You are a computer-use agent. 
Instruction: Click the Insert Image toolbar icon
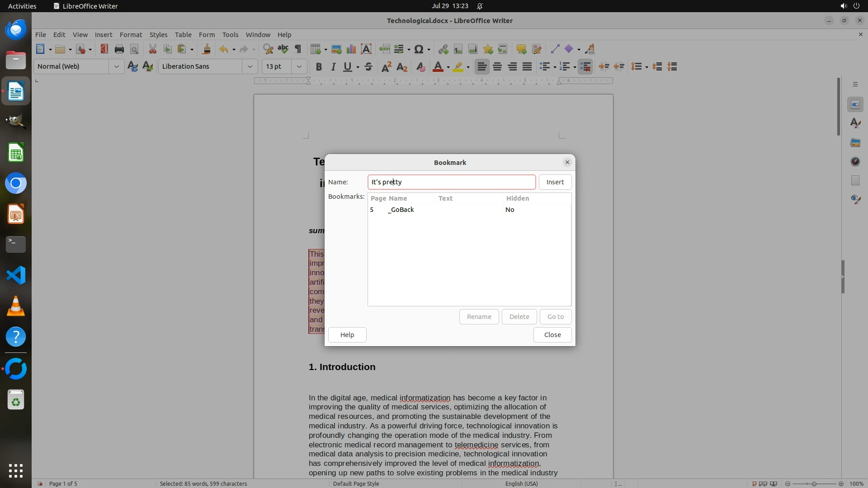[336, 49]
